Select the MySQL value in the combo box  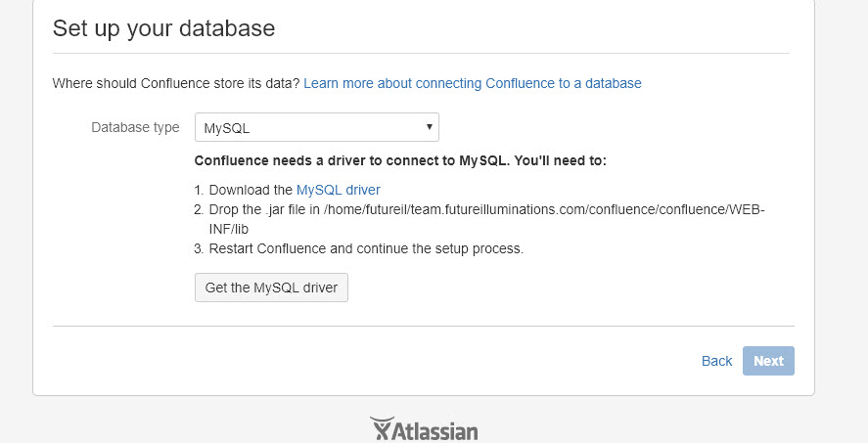(x=227, y=128)
